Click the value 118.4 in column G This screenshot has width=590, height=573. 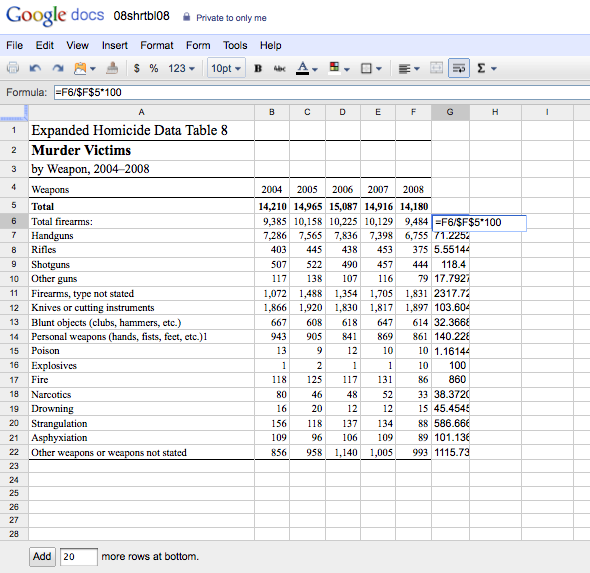point(450,264)
